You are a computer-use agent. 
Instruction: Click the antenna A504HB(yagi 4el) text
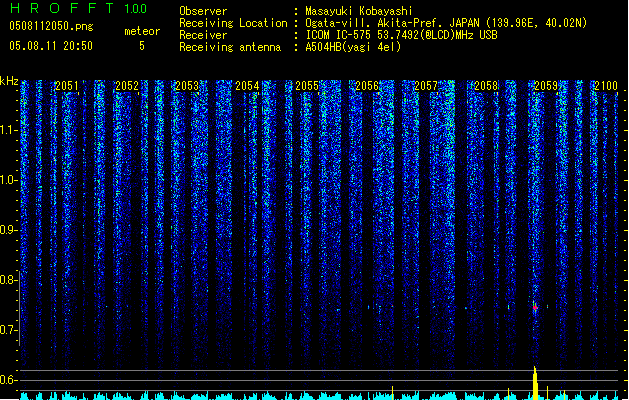point(353,47)
